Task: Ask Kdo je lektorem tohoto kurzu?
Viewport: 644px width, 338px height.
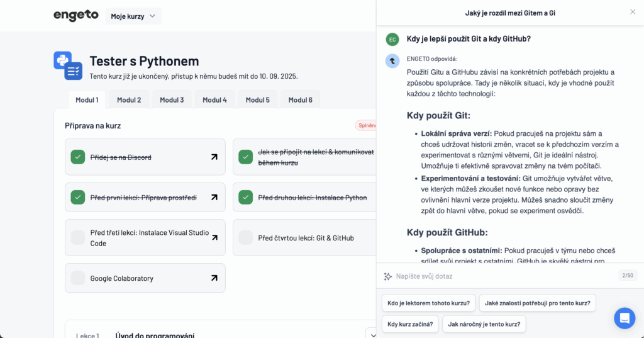Action: [x=428, y=303]
